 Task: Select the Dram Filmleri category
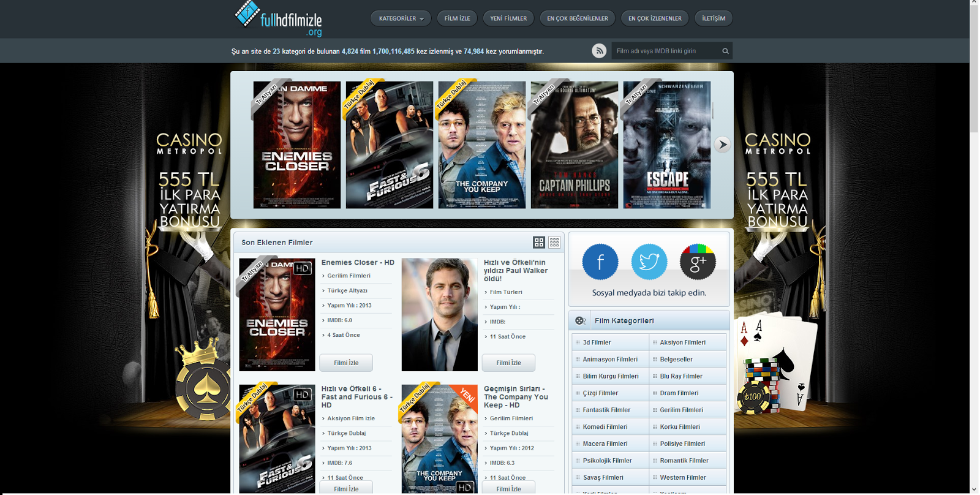click(687, 393)
